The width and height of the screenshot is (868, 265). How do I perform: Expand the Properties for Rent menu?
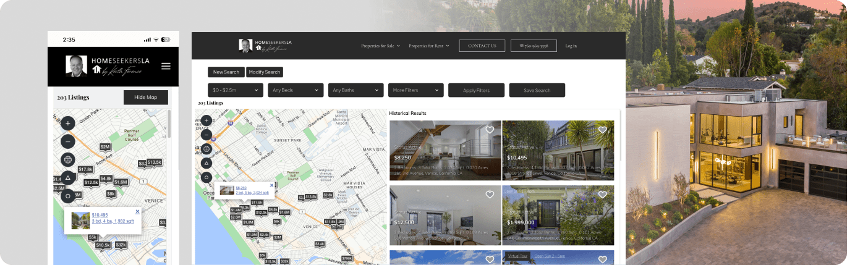click(428, 46)
